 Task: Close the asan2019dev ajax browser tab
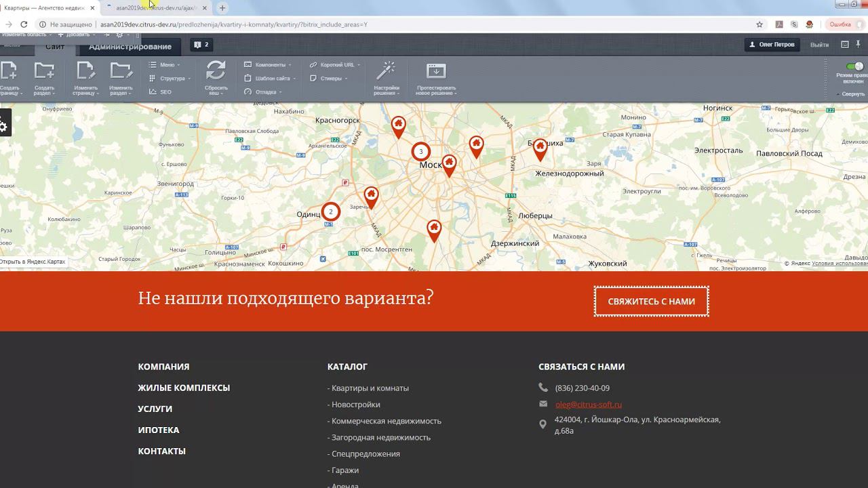click(x=205, y=8)
